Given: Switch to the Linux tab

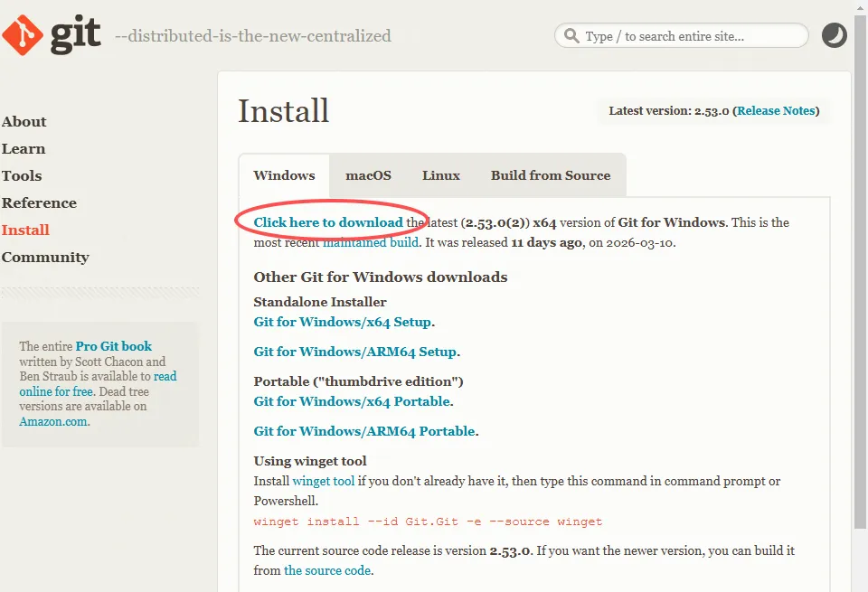Looking at the screenshot, I should [441, 175].
